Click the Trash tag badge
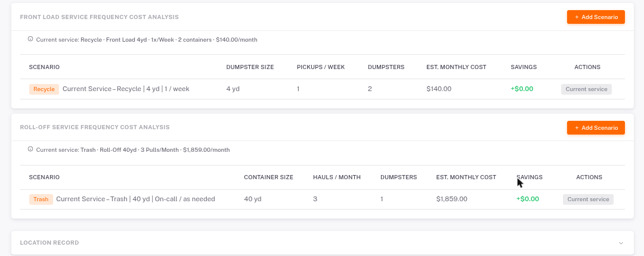This screenshot has width=644, height=256. pyautogui.click(x=41, y=199)
